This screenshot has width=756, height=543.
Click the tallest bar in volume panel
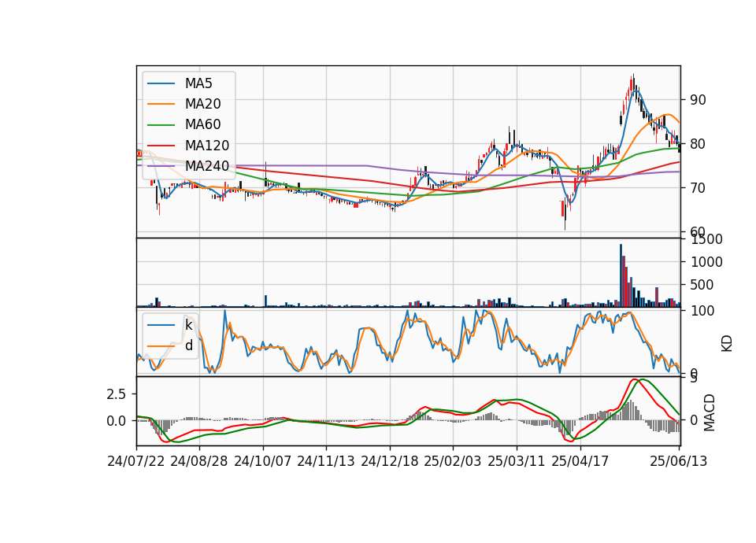(x=621, y=275)
